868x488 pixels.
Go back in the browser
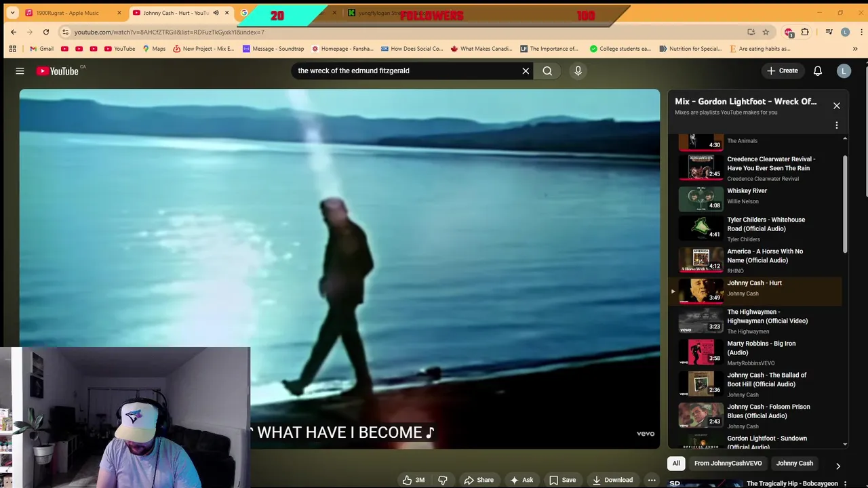pos(14,32)
